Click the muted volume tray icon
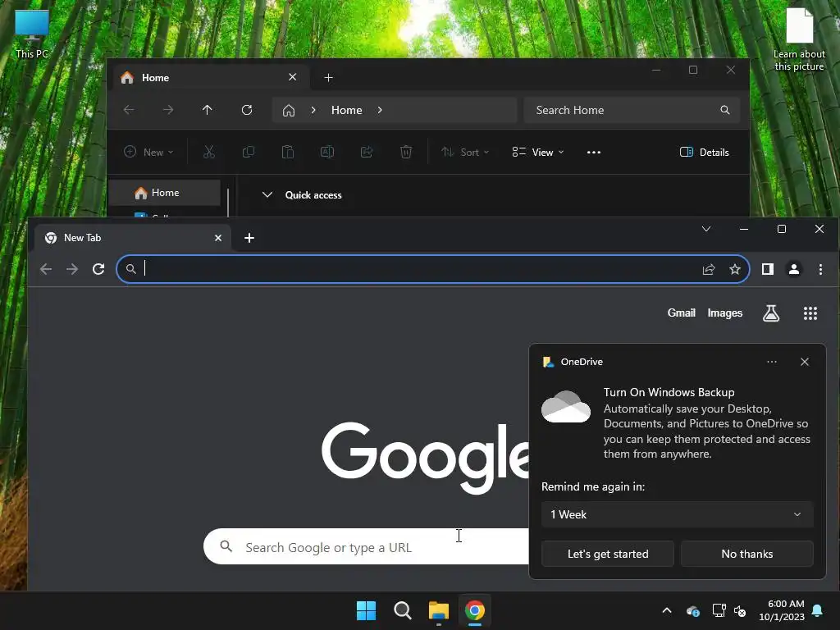840x630 pixels. point(740,610)
